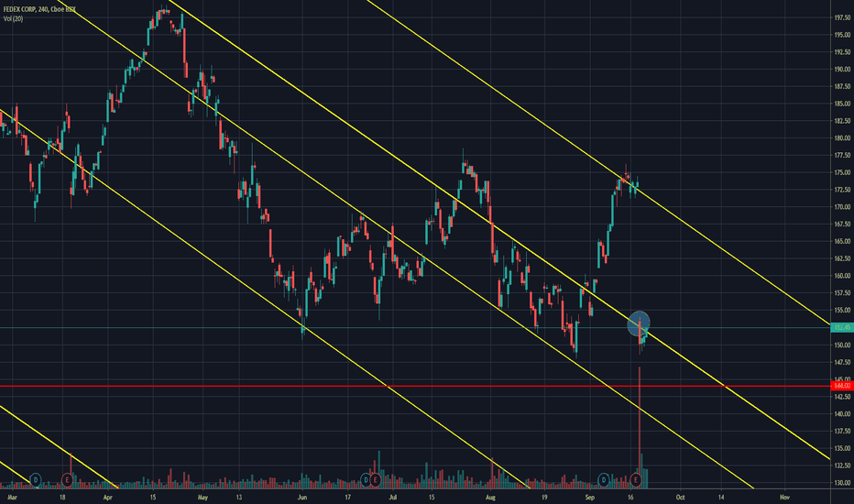The width and height of the screenshot is (854, 504).
Task: Click the blue highlighted circle on the chart
Action: click(x=639, y=323)
